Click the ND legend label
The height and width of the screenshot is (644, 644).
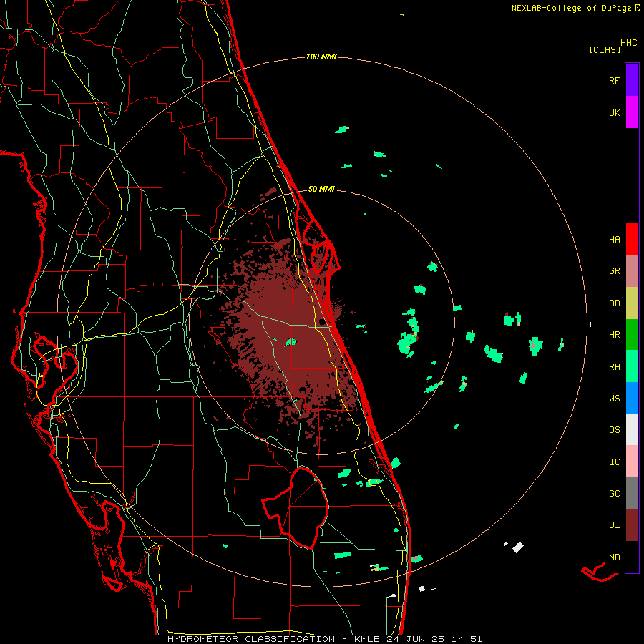click(x=614, y=557)
